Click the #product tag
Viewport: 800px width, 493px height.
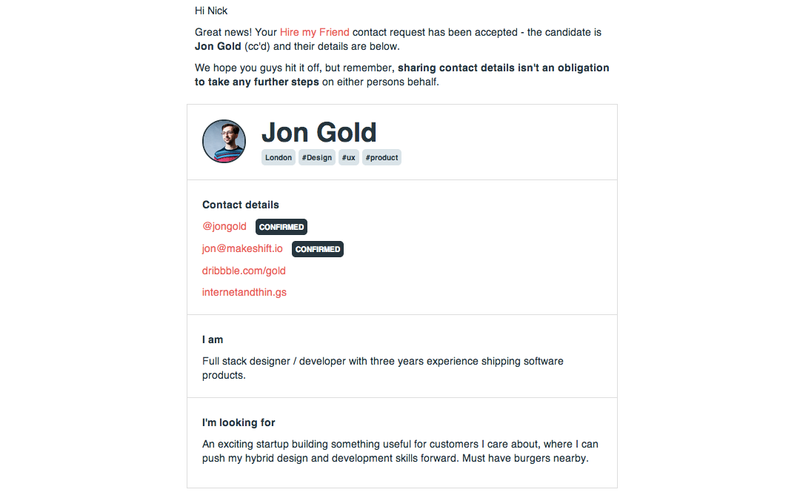click(382, 157)
